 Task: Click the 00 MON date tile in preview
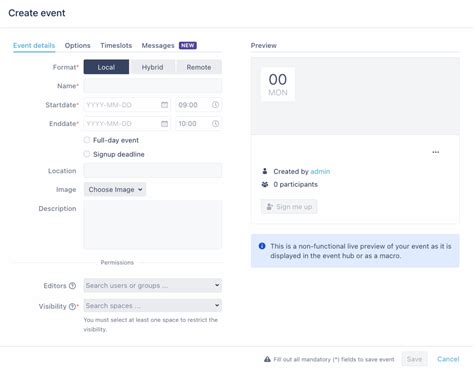(278, 84)
